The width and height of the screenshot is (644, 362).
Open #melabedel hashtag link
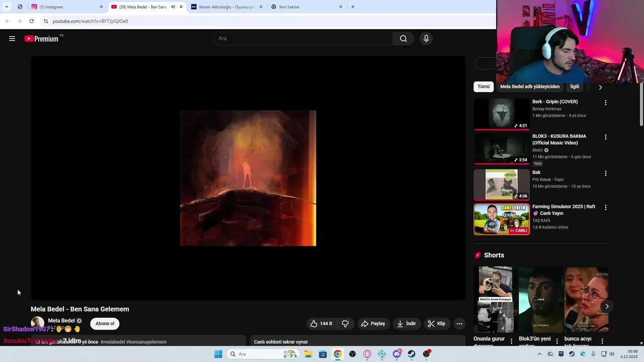113,342
